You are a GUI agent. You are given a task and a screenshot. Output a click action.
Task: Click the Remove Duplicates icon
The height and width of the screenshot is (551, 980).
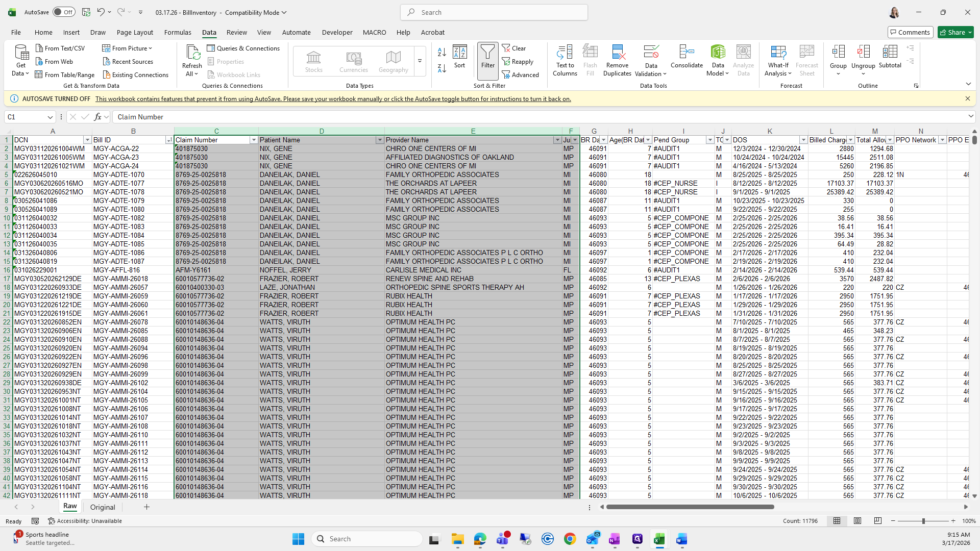pos(617,53)
